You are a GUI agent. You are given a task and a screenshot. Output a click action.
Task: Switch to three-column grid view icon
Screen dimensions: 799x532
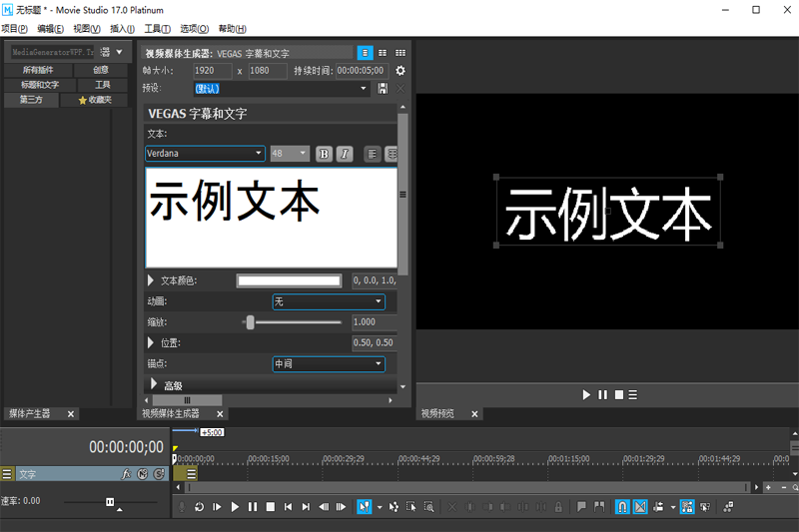(400, 53)
